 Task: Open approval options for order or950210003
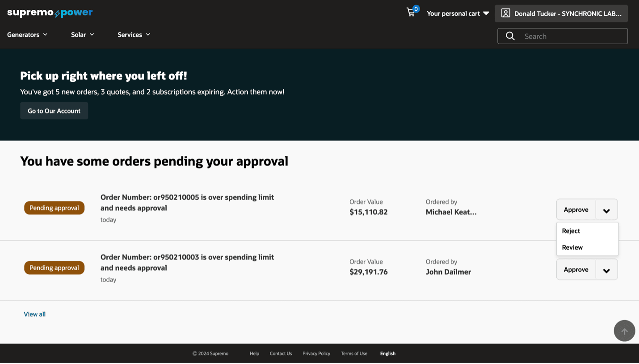(x=606, y=269)
